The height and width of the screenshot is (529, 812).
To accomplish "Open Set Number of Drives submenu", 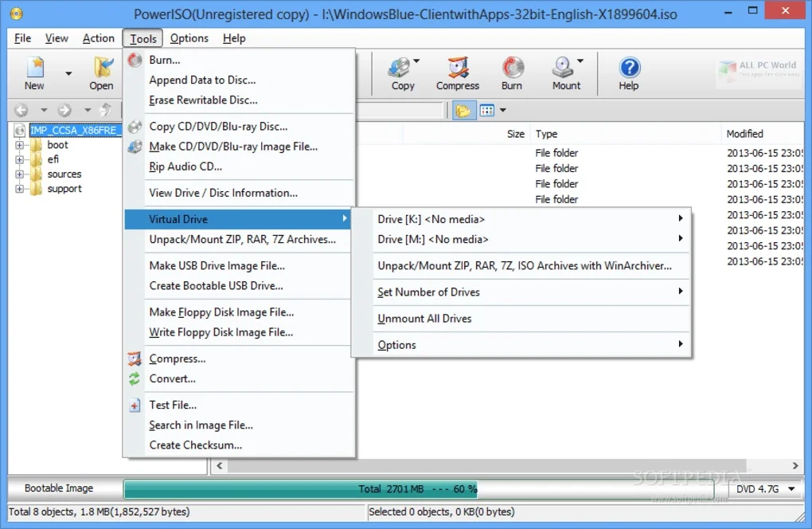I will [428, 292].
